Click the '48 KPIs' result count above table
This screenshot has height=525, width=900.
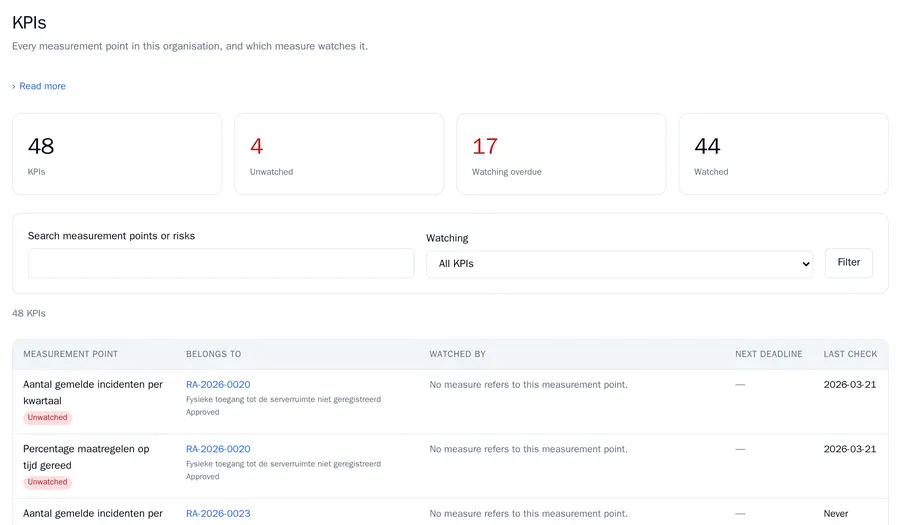(29, 313)
